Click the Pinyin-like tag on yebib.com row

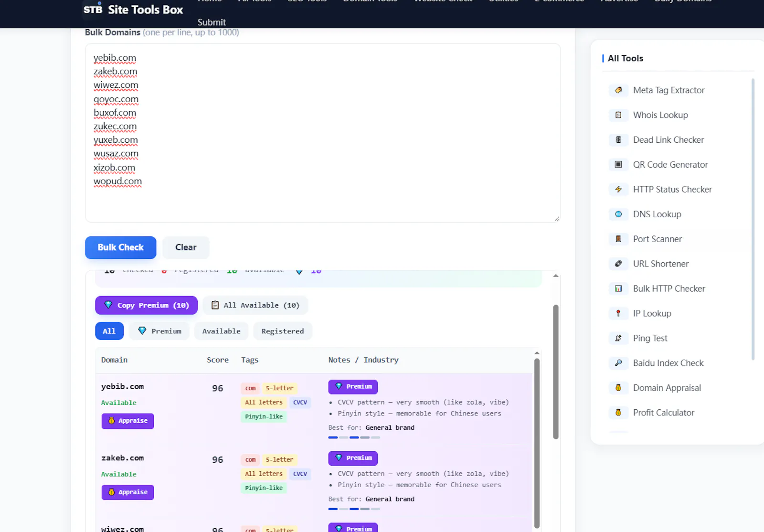tap(264, 416)
